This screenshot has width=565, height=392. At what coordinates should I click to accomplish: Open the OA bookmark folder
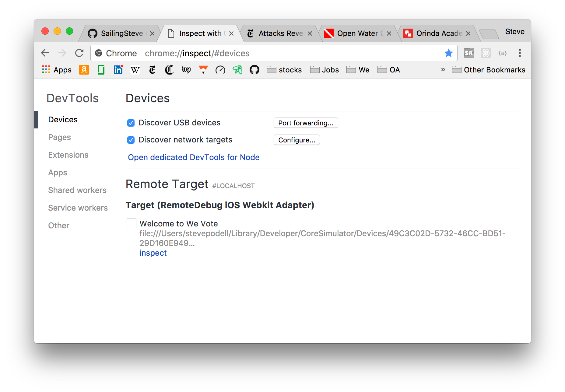pyautogui.click(x=389, y=70)
